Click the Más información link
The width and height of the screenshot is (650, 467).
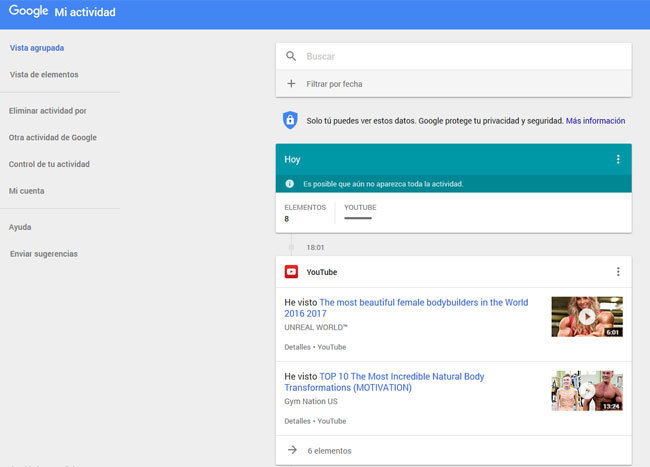click(x=595, y=120)
